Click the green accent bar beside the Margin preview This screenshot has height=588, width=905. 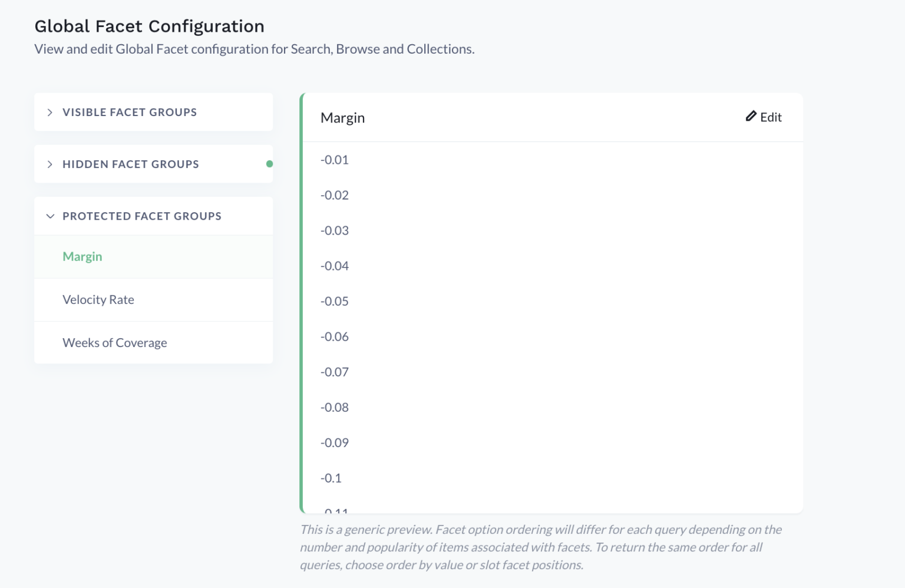[302, 302]
